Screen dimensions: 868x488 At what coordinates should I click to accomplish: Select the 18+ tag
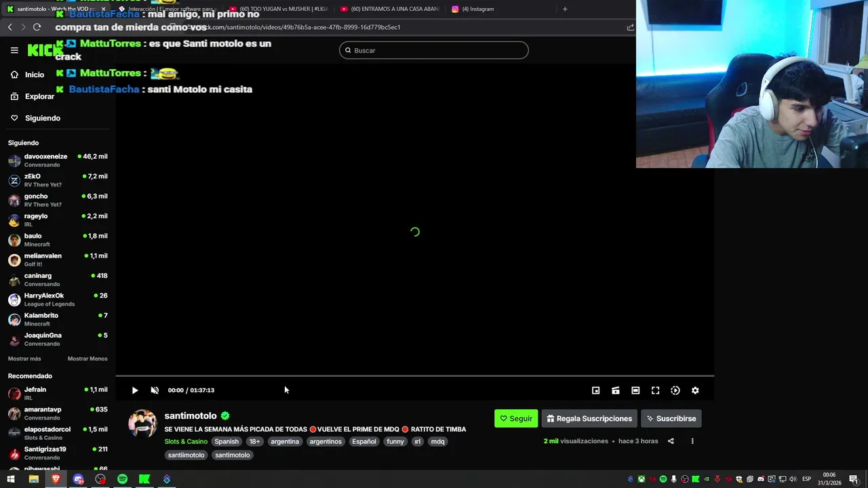pyautogui.click(x=254, y=441)
